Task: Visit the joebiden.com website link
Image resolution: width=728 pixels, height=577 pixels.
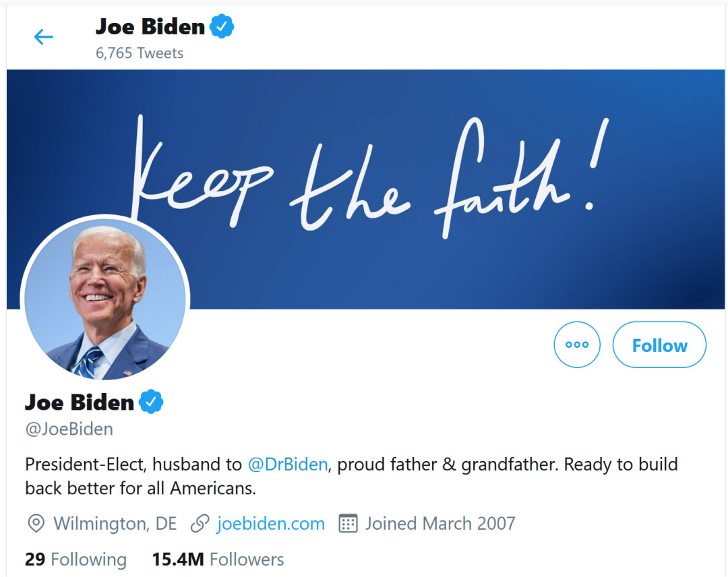Action: coord(270,524)
